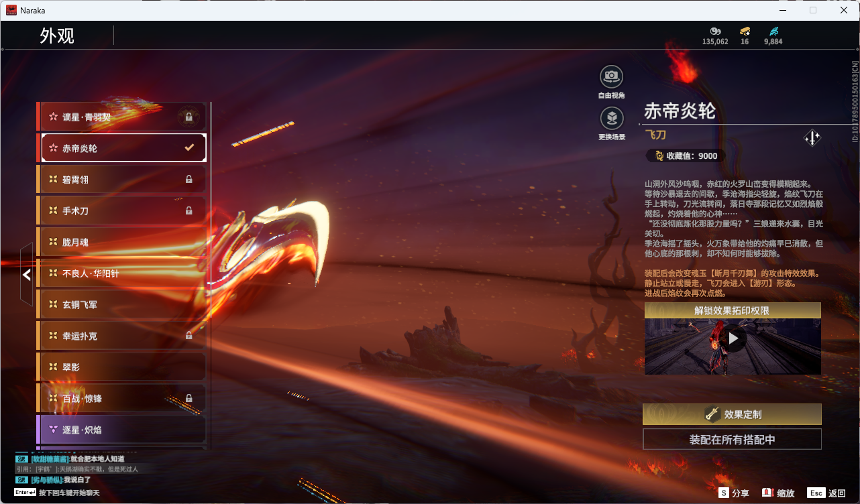Select the 百战·惊锋 skin
This screenshot has height=504, width=860.
point(121,398)
